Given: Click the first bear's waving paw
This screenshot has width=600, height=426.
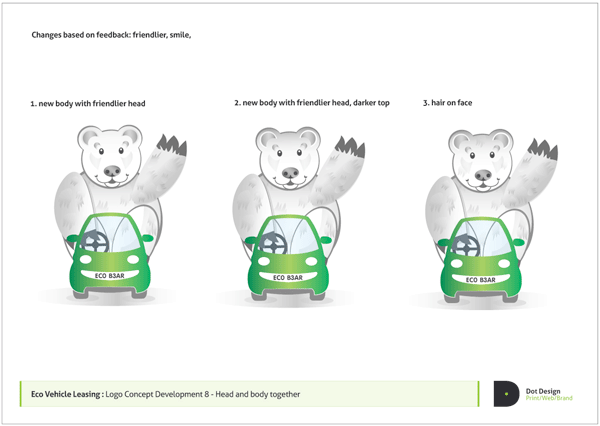Looking at the screenshot, I should (171, 145).
